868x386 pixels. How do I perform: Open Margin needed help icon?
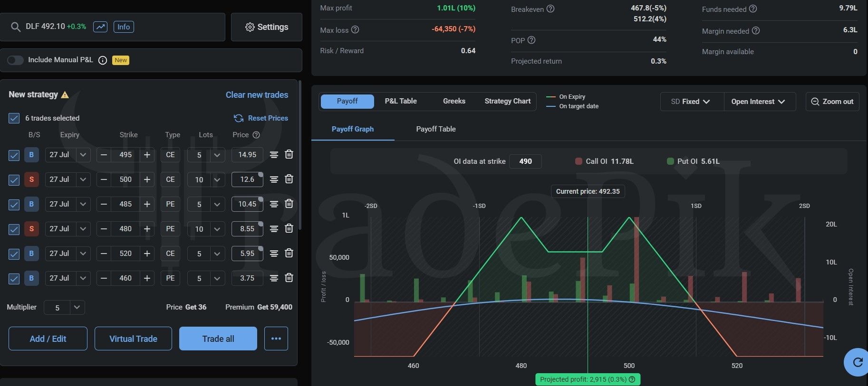[x=756, y=31]
